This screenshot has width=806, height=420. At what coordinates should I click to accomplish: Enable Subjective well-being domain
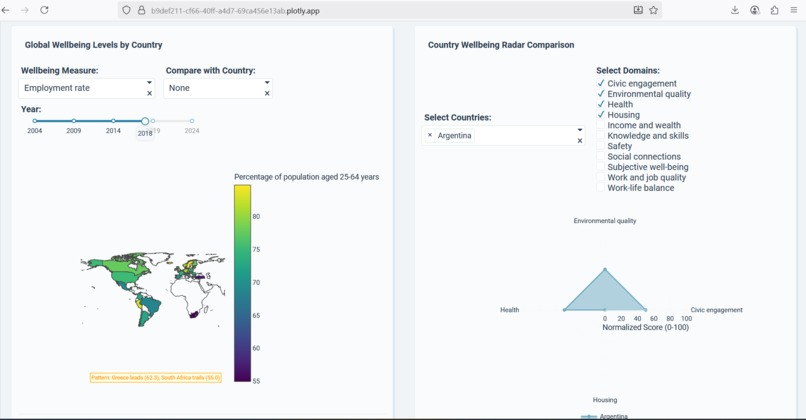tap(600, 167)
